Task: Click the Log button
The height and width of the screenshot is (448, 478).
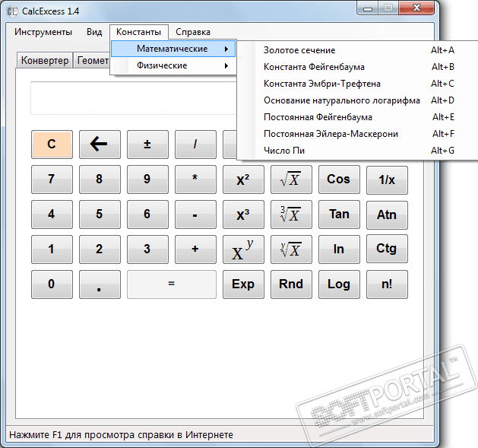Action: pyautogui.click(x=339, y=284)
